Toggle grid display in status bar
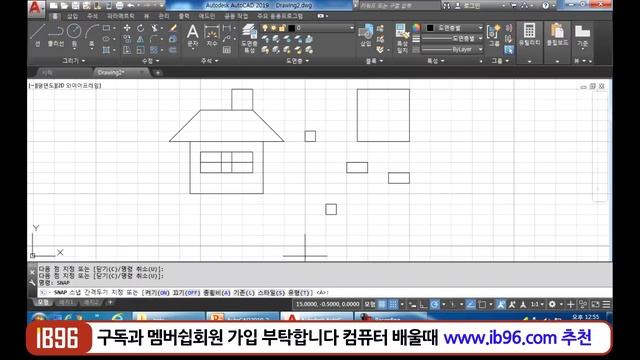Image resolution: width=640 pixels, height=360 pixels. click(x=382, y=304)
